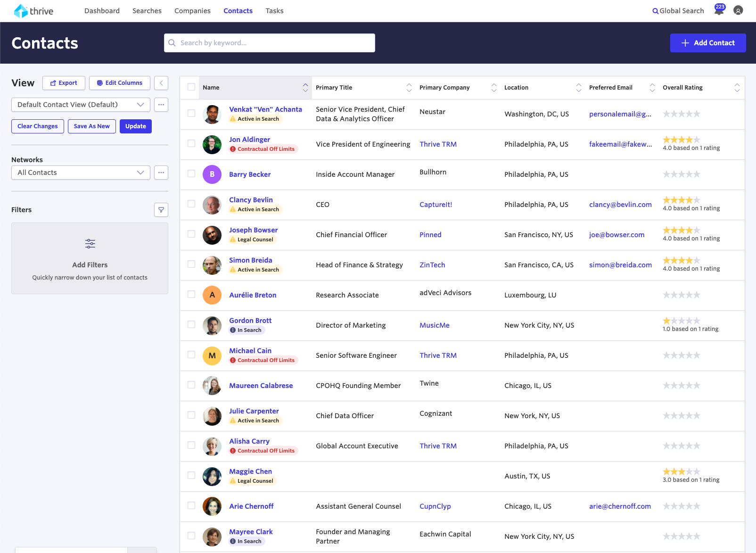Open Jon Aldinger's avatar photo
This screenshot has width=756, height=553.
tap(212, 144)
